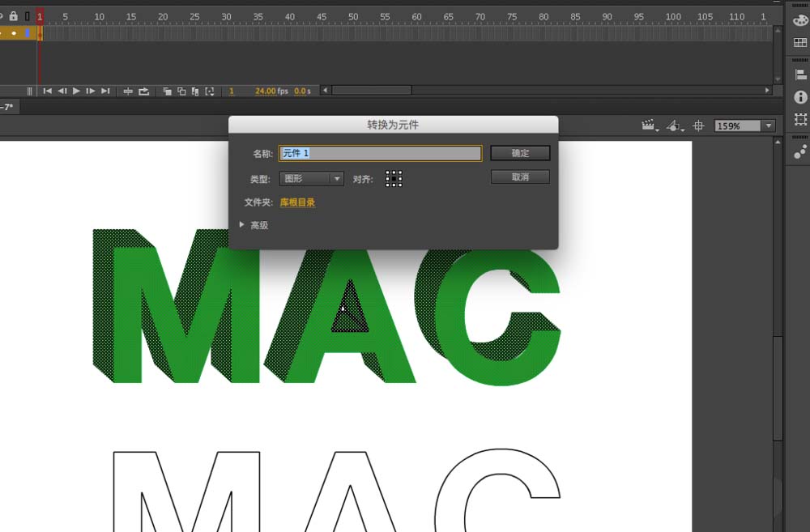Click the Center Frame timeline icon

click(x=128, y=92)
